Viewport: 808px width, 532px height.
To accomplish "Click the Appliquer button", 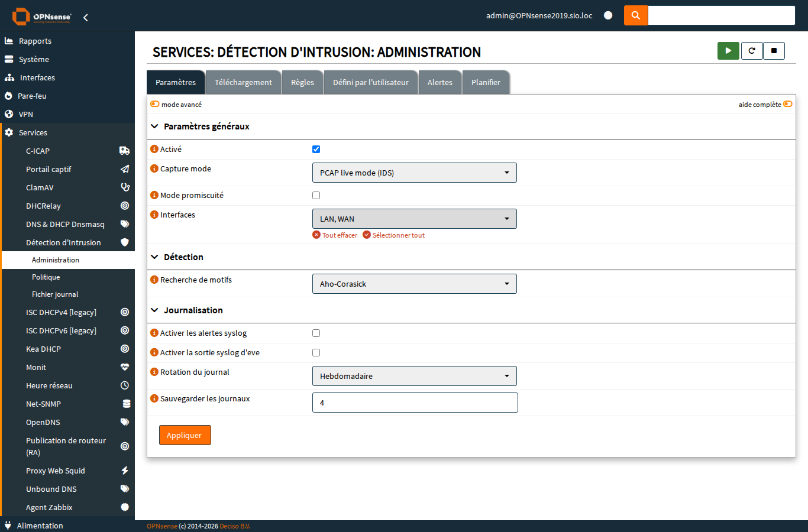I will 185,435.
